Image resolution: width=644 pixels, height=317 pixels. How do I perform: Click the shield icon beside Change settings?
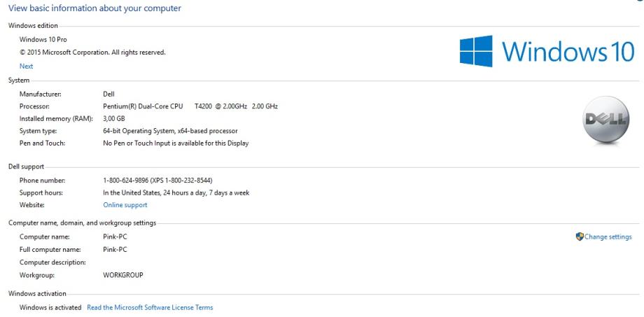coord(580,237)
